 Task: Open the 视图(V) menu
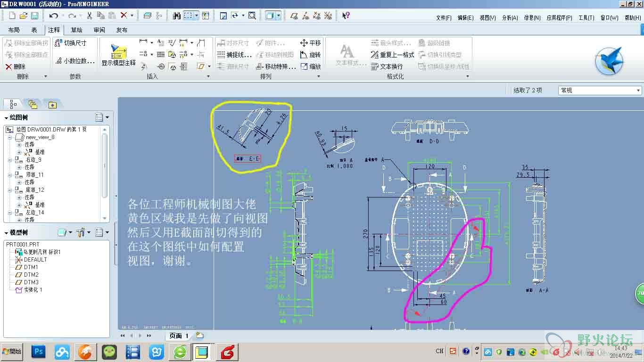pos(487,18)
